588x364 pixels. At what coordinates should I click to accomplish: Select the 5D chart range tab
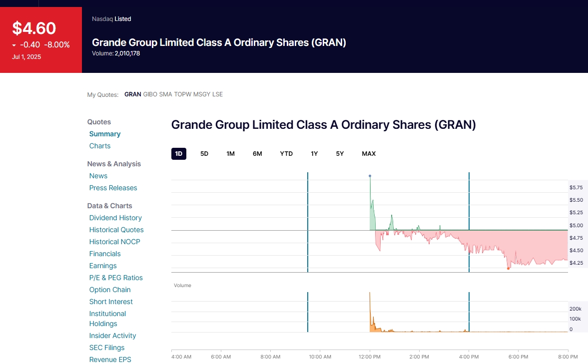point(204,154)
